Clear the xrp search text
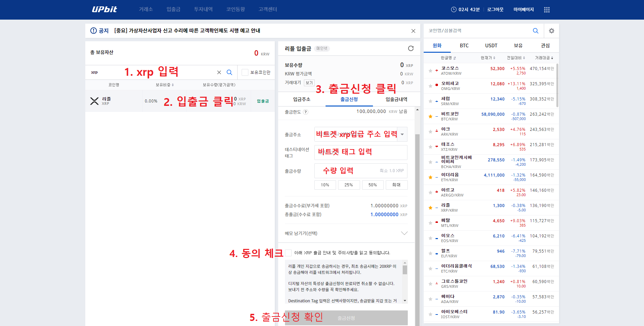644x326 pixels. (219, 72)
